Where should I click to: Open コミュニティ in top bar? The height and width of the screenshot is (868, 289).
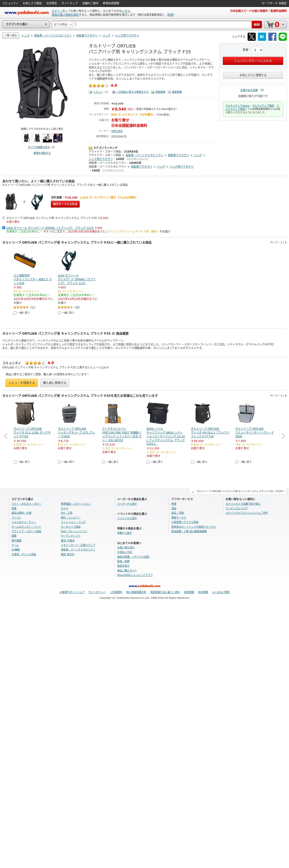10,3
